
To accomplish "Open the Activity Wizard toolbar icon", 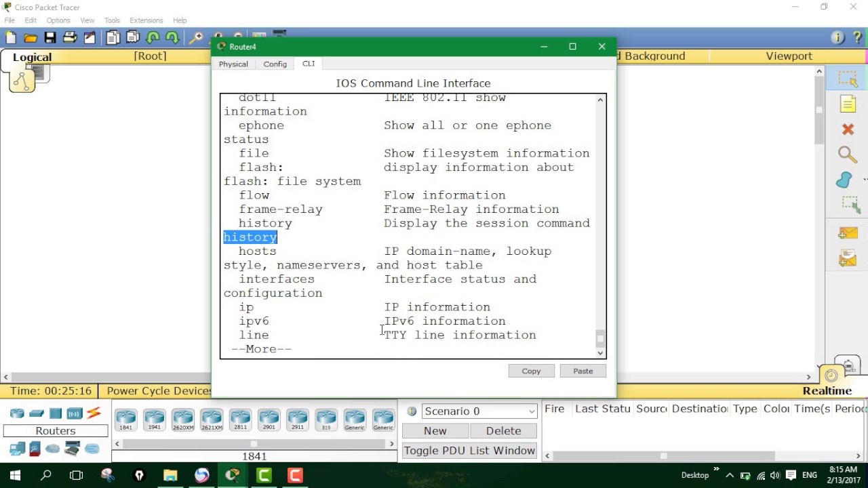I will coord(90,38).
